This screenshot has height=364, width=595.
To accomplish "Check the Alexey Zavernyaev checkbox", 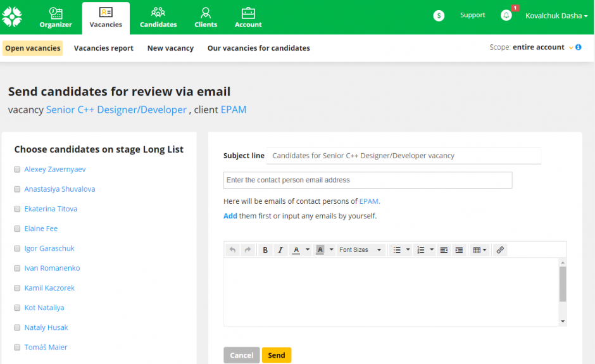I will pyautogui.click(x=18, y=170).
